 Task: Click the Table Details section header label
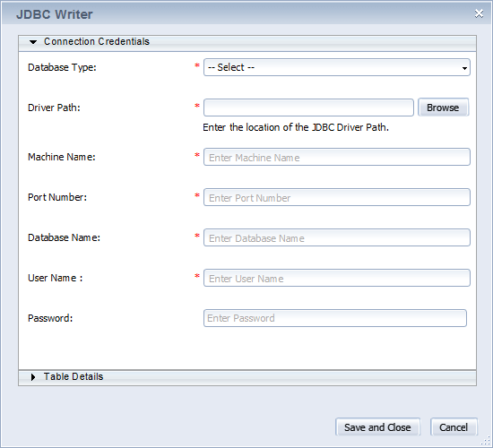[x=74, y=376]
